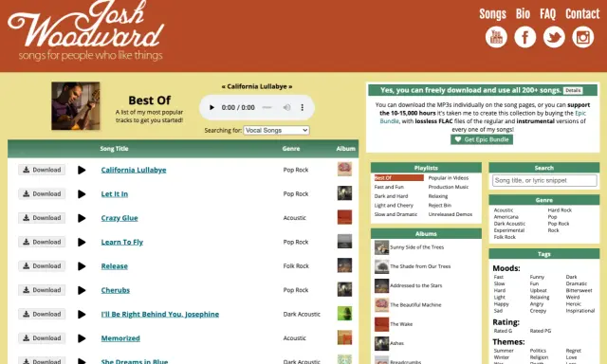Click the Details button in the banner
This screenshot has height=364, width=607.
pos(573,90)
